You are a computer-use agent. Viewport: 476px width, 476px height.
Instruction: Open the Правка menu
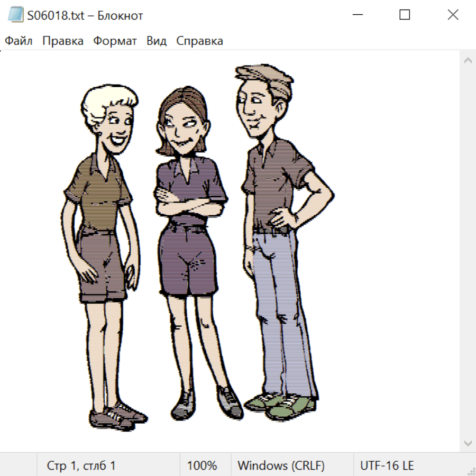(x=63, y=41)
